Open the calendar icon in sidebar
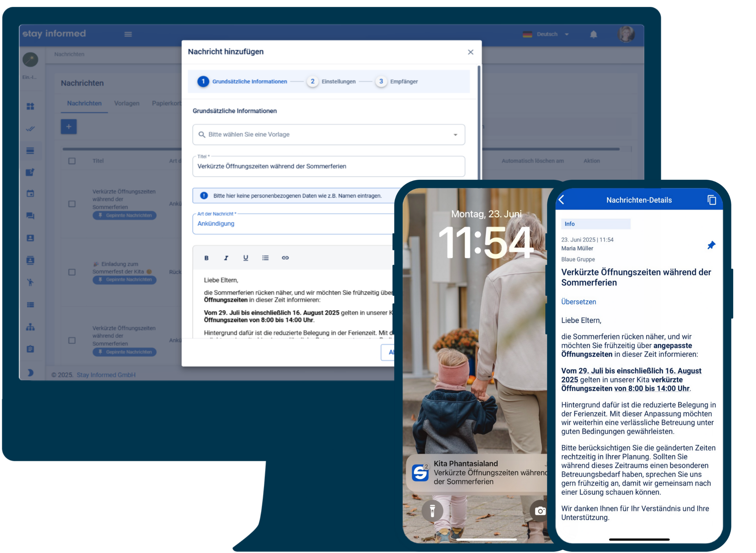 tap(30, 194)
